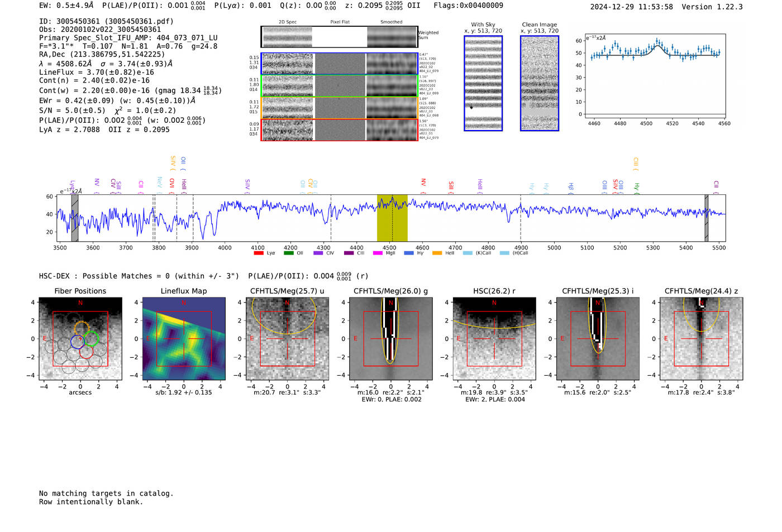Click the (K)CaII legend swatch

468,253
